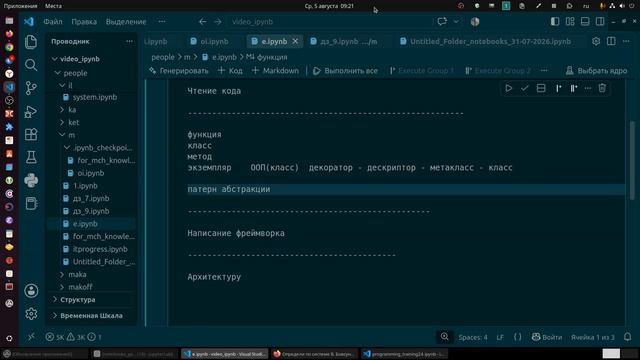Split the cell using cell toolbar

pyautogui.click(x=541, y=88)
